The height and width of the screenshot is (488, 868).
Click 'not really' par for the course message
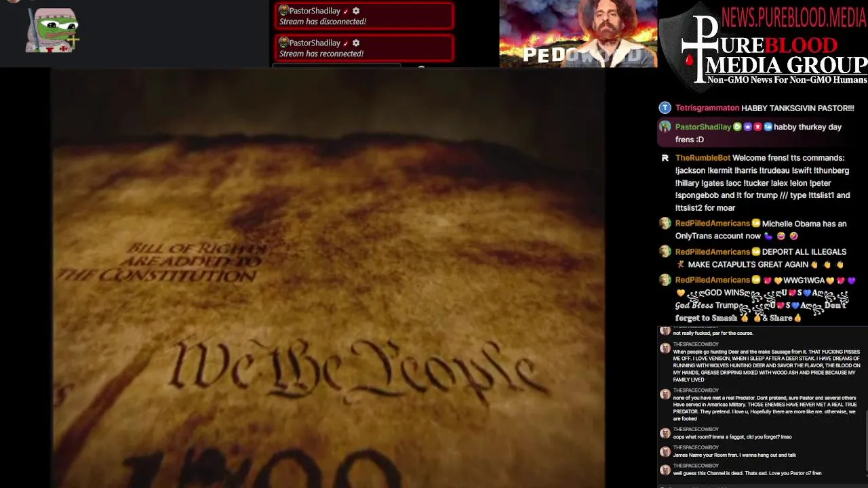pos(713,333)
